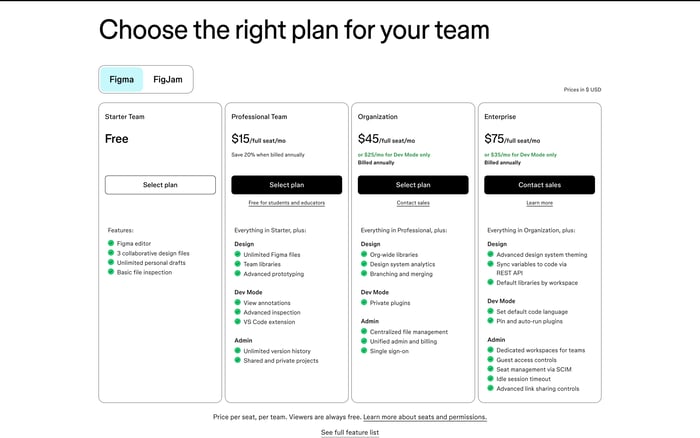Screen dimensions: 700x438
Task: Open Learn more link under Enterprise
Action: click(539, 203)
